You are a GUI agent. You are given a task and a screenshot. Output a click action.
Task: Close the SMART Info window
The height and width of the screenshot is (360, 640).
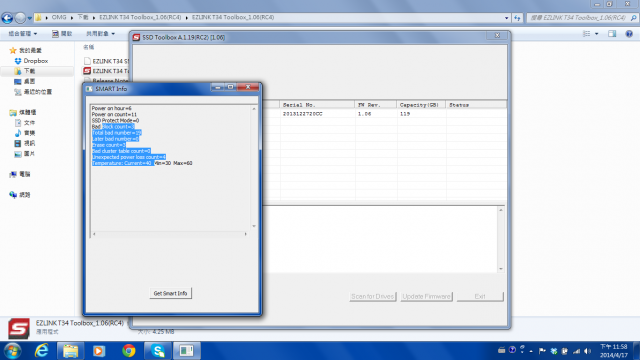(248, 87)
